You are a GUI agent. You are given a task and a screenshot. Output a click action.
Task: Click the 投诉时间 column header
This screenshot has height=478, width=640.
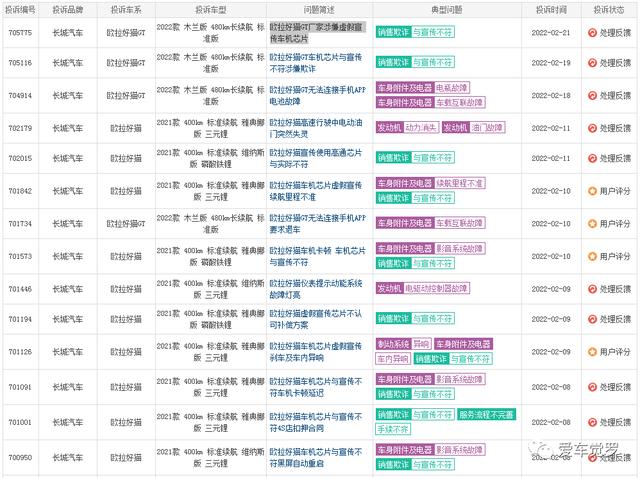(x=551, y=10)
